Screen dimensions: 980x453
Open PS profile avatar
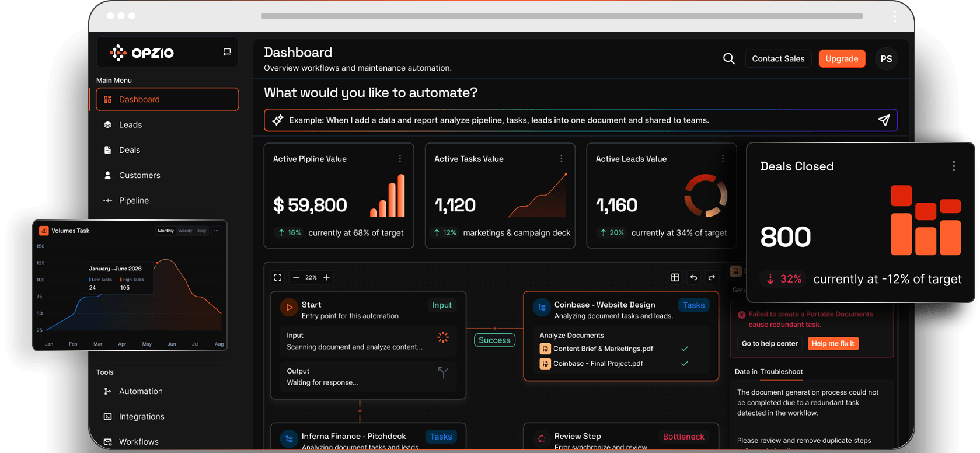pyautogui.click(x=886, y=58)
